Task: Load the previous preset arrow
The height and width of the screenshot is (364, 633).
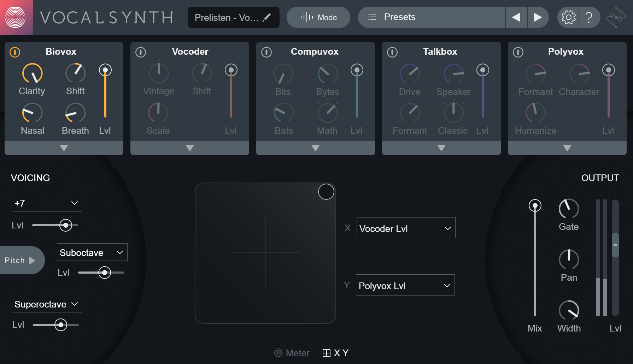Action: click(516, 17)
